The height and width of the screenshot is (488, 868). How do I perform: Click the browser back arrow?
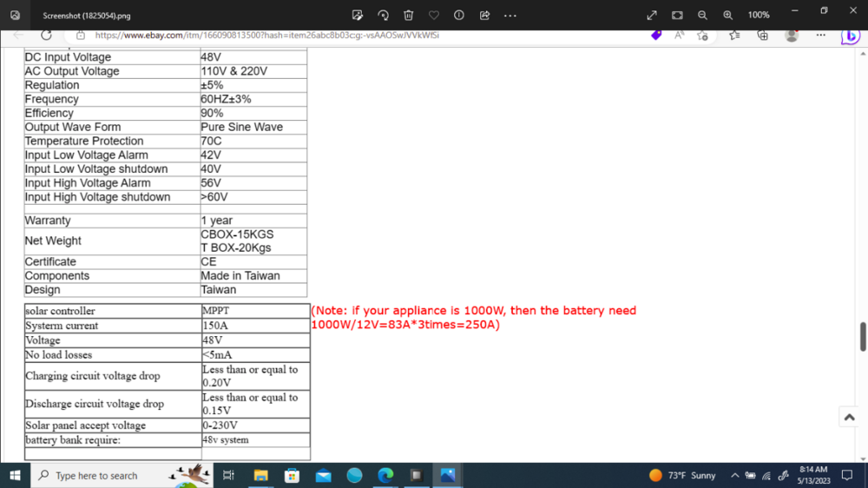click(18, 35)
